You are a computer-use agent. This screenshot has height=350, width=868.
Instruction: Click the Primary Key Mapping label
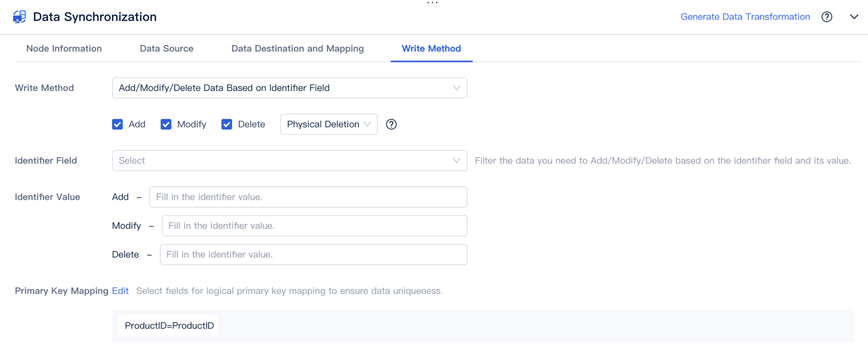(62, 291)
